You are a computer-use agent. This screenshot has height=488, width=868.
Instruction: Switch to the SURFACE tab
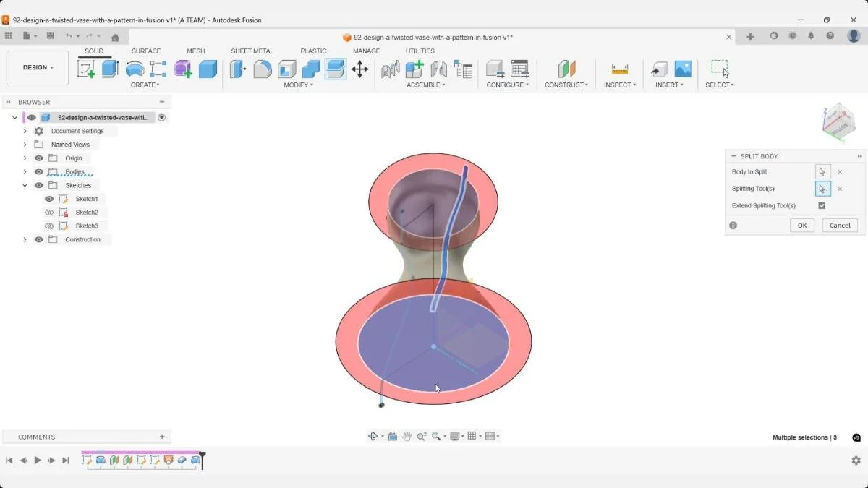pyautogui.click(x=146, y=51)
